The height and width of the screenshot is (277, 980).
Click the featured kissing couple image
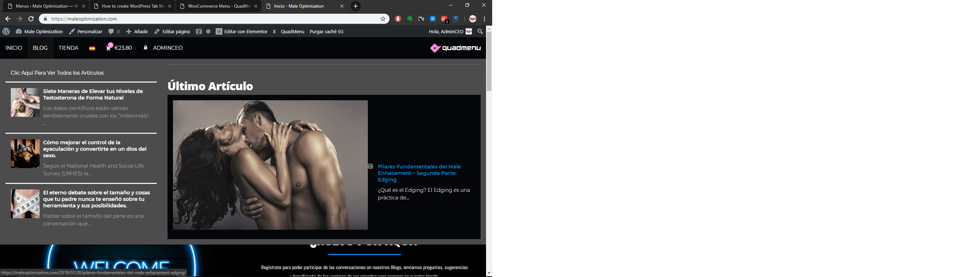pyautogui.click(x=270, y=165)
